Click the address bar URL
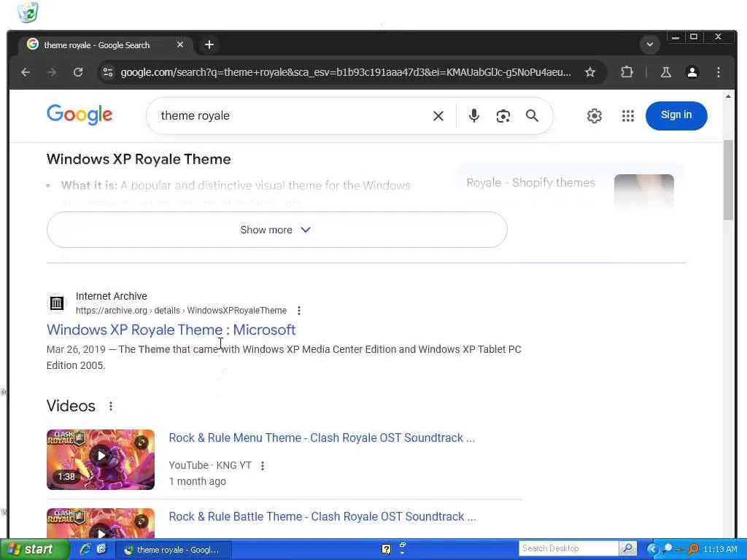The width and height of the screenshot is (747, 560). [345, 72]
